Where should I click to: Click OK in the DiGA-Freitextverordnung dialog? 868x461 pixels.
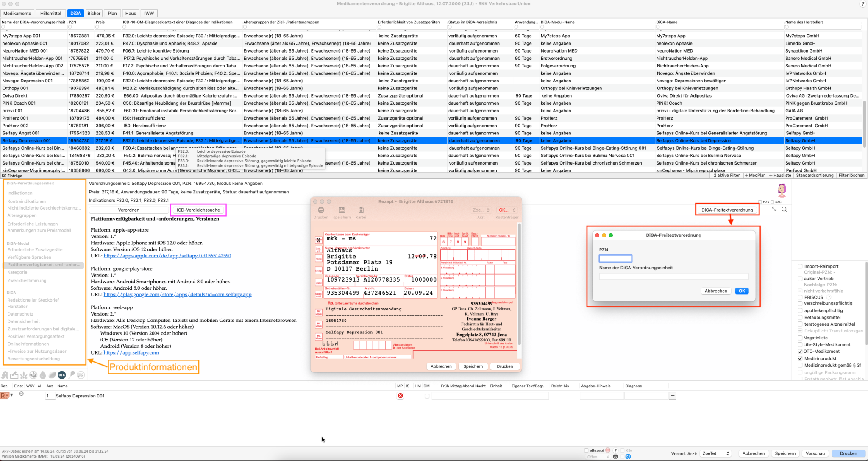pyautogui.click(x=742, y=291)
